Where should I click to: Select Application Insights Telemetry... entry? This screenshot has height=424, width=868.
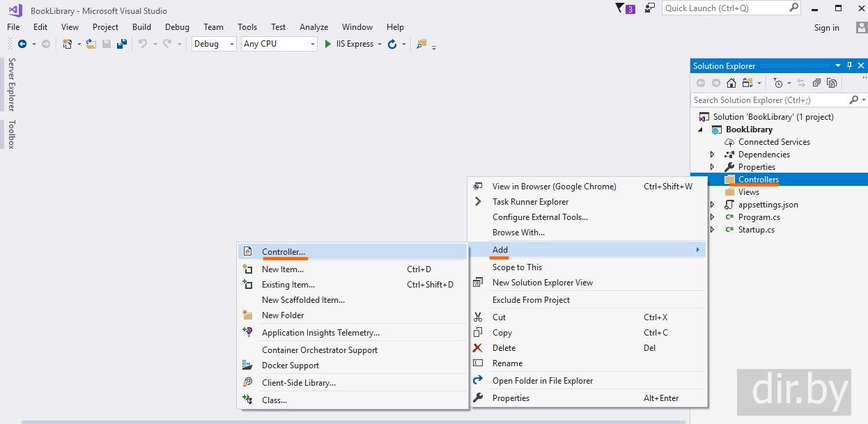(352, 332)
